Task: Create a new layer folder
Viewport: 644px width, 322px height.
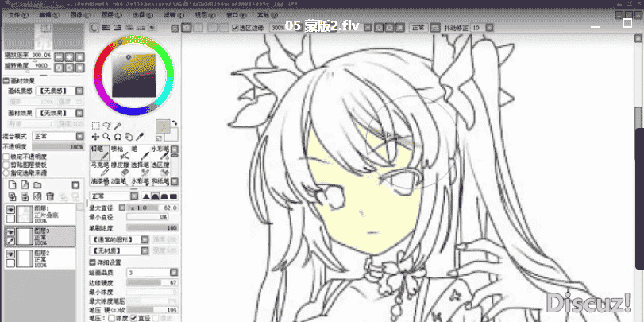Action: pos(37,185)
